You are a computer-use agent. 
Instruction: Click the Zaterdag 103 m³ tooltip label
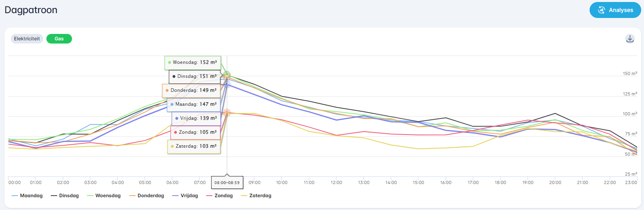[194, 147]
